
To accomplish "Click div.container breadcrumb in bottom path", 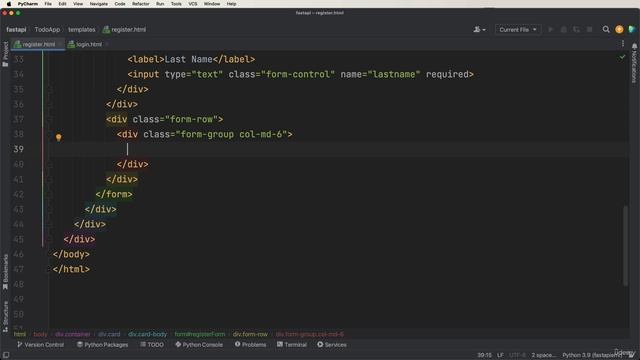I will click(73, 334).
